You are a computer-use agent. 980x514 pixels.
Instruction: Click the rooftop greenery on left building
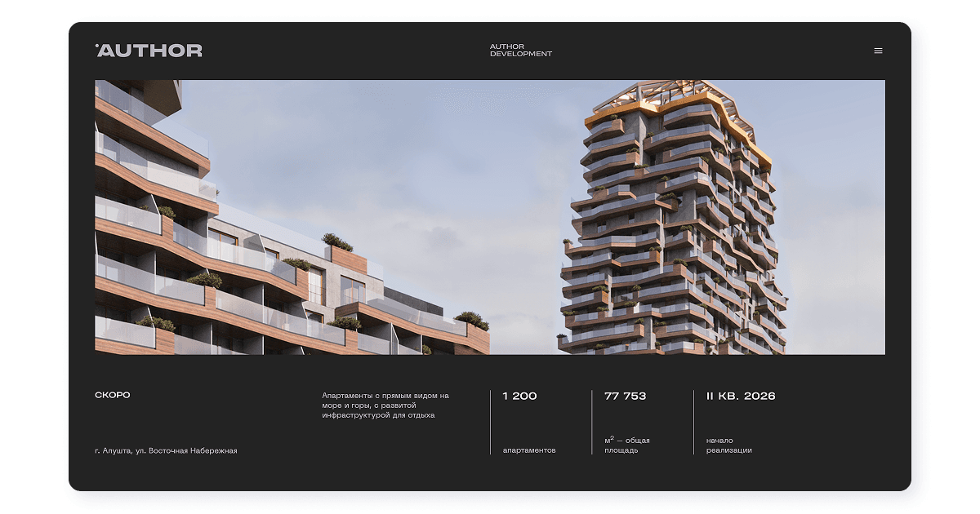click(x=336, y=242)
